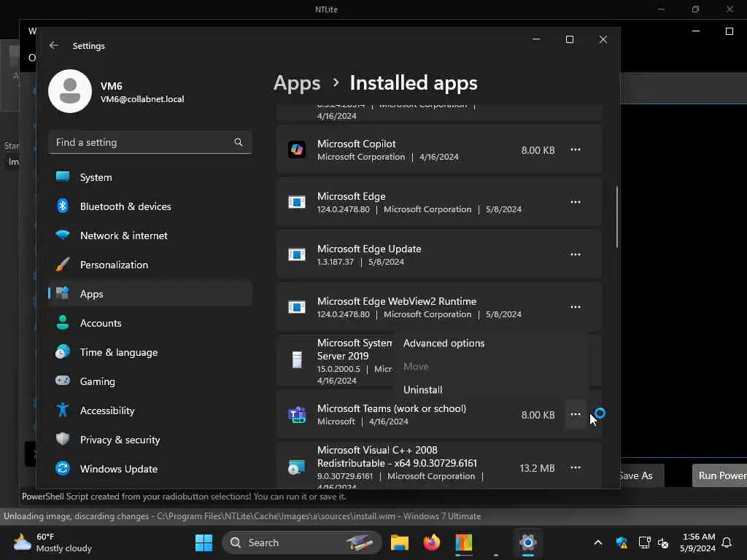The image size is (747, 560).
Task: Open the NTLite taskbar icon
Action: point(463,542)
